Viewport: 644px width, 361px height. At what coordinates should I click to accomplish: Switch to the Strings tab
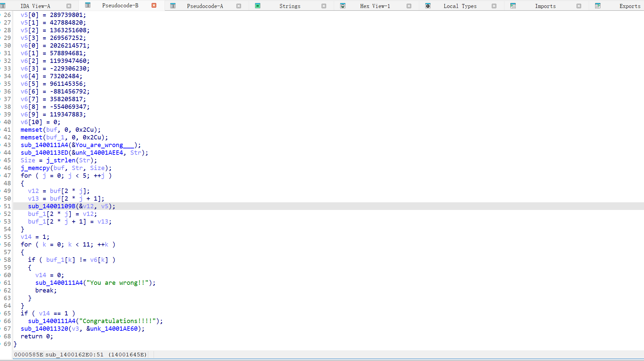click(290, 6)
